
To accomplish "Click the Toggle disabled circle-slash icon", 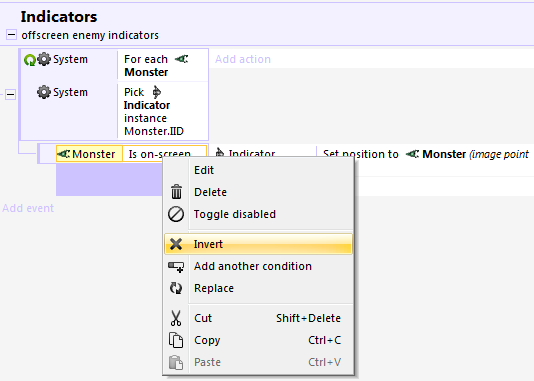I will pos(176,214).
